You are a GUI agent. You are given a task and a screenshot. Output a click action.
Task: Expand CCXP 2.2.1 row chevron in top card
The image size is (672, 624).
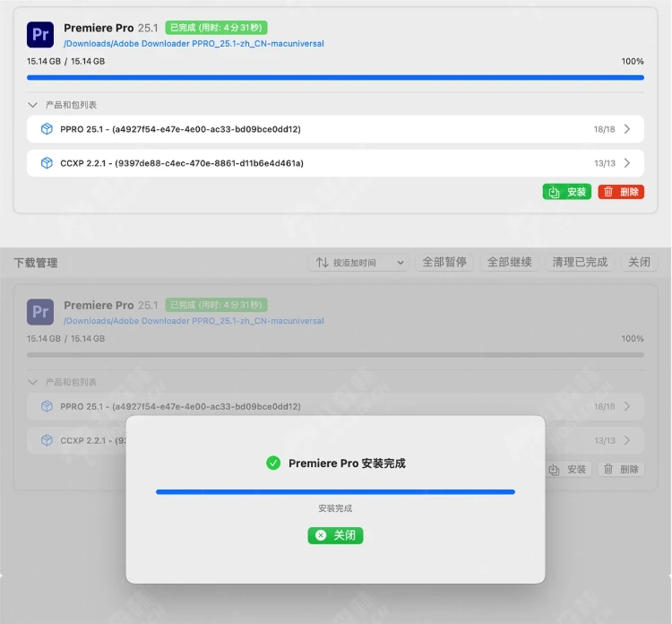tap(627, 163)
